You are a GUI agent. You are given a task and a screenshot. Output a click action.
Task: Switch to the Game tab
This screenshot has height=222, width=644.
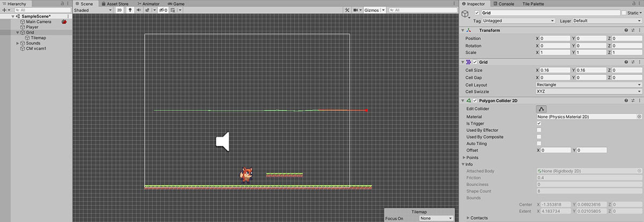pyautogui.click(x=175, y=3)
